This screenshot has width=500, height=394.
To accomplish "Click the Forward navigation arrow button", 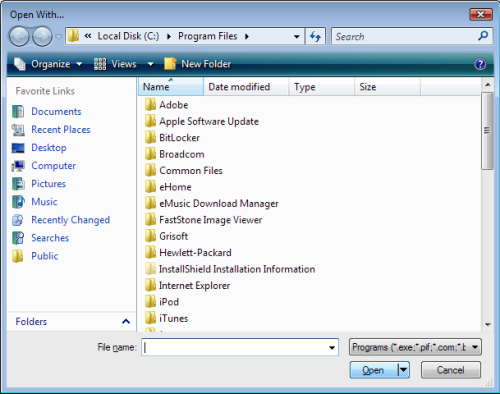I will tap(42, 36).
